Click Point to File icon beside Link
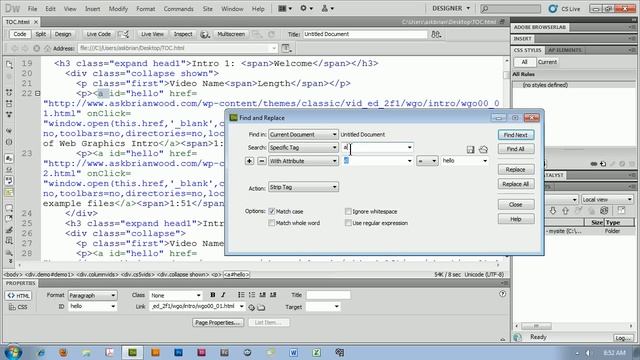The image size is (640, 360). pos(251,307)
